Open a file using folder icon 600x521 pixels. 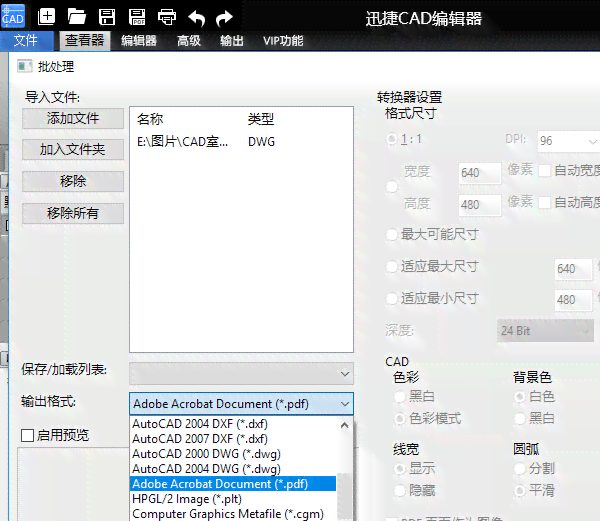77,17
